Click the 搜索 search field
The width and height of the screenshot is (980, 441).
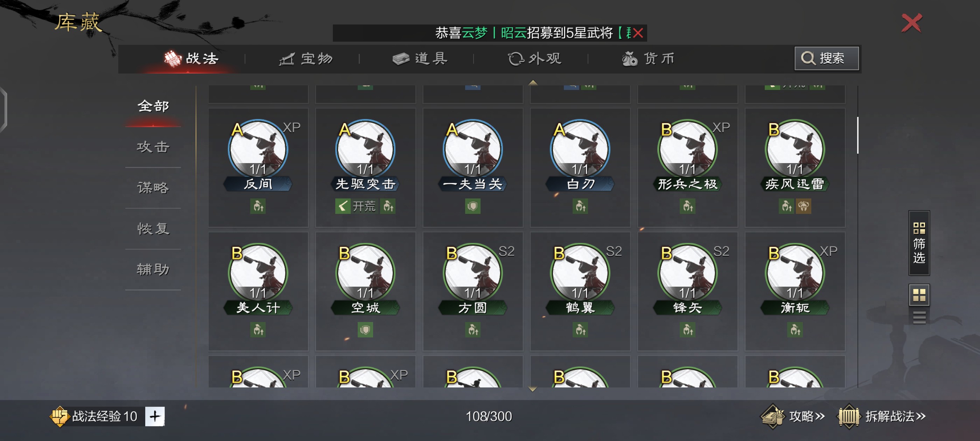pos(826,58)
